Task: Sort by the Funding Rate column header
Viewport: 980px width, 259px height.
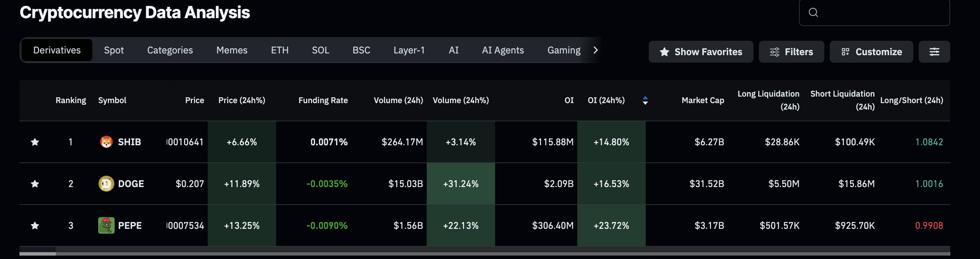Action: pos(323,100)
